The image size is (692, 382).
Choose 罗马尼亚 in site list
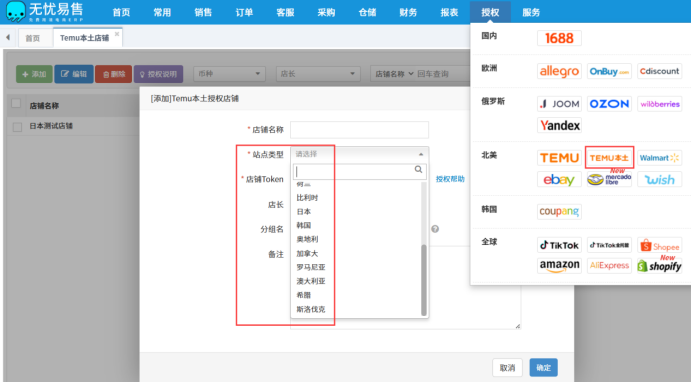311,267
